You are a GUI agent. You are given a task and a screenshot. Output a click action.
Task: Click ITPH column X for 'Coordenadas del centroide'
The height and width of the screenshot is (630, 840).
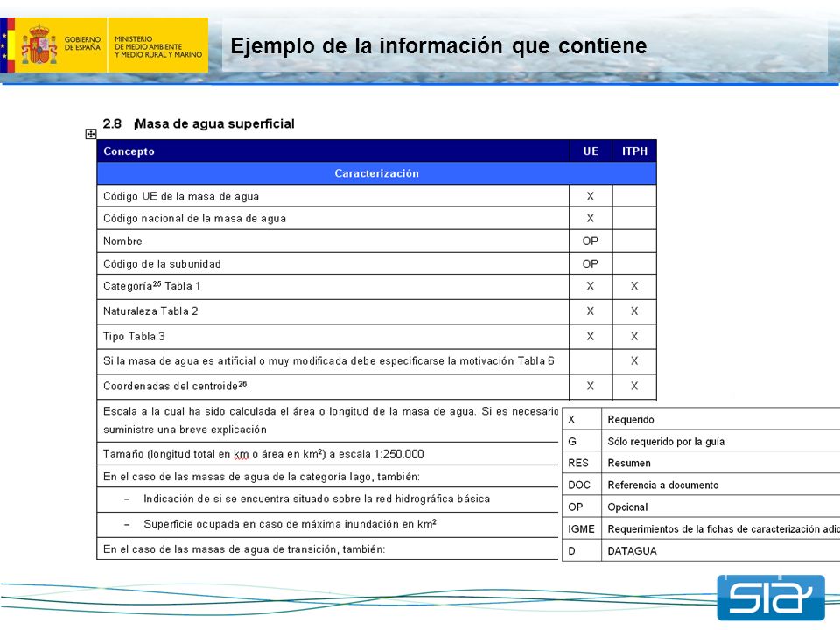click(x=634, y=386)
